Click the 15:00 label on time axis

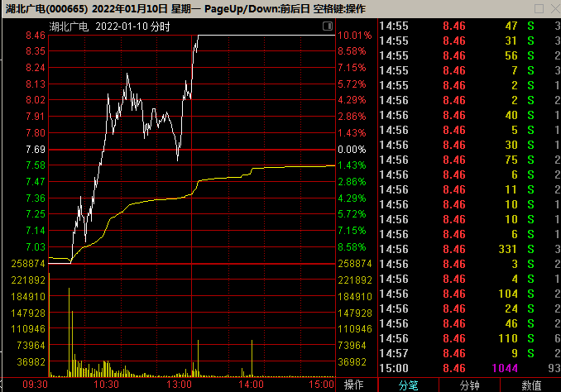[x=321, y=385]
